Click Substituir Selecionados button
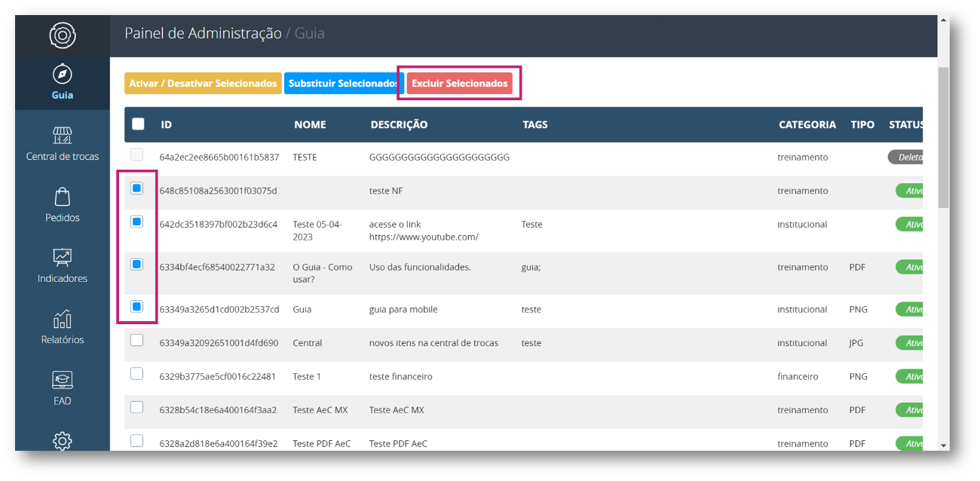The width and height of the screenshot is (980, 481). (x=344, y=84)
